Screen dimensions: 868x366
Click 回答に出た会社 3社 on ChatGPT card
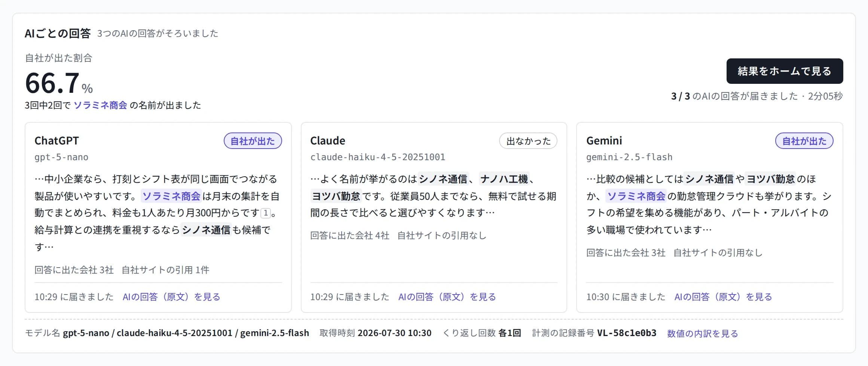click(x=74, y=270)
